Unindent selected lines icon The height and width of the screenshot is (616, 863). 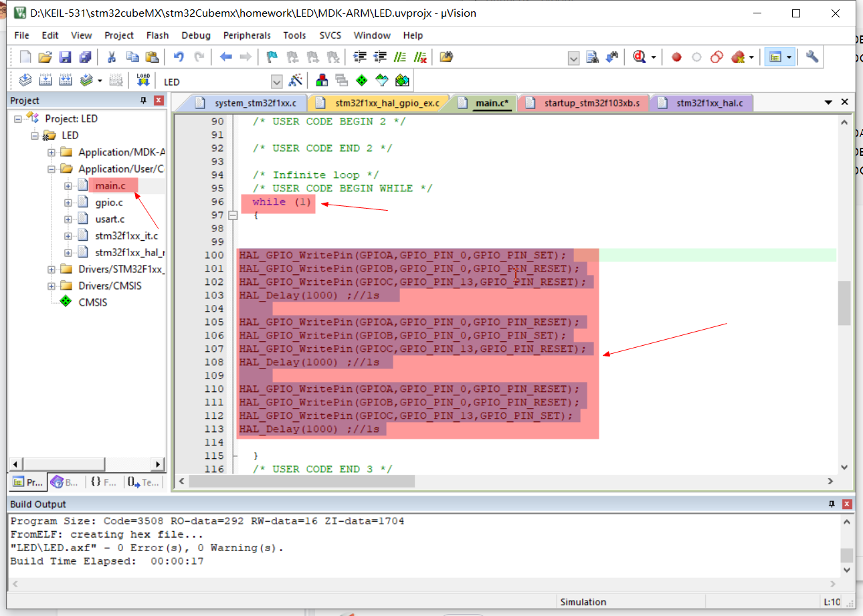coord(380,57)
